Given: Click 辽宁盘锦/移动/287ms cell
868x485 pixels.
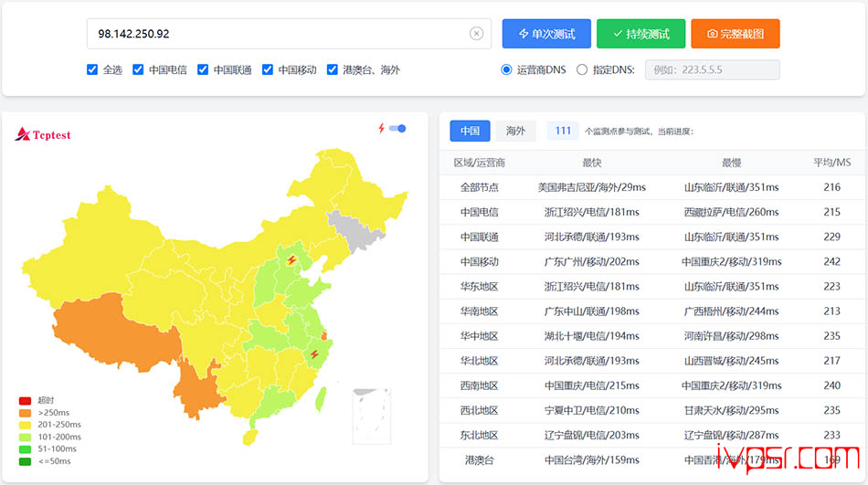Looking at the screenshot, I should 731,435.
